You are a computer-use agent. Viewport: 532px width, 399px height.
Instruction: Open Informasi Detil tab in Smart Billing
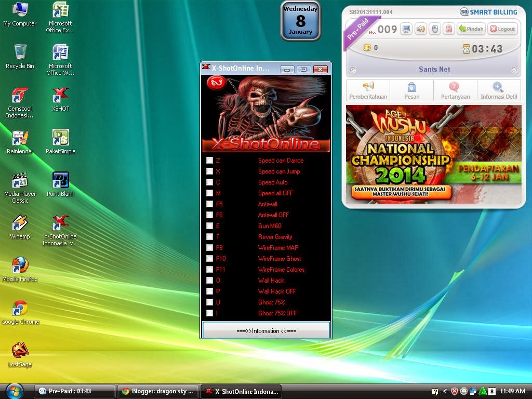coord(499,90)
